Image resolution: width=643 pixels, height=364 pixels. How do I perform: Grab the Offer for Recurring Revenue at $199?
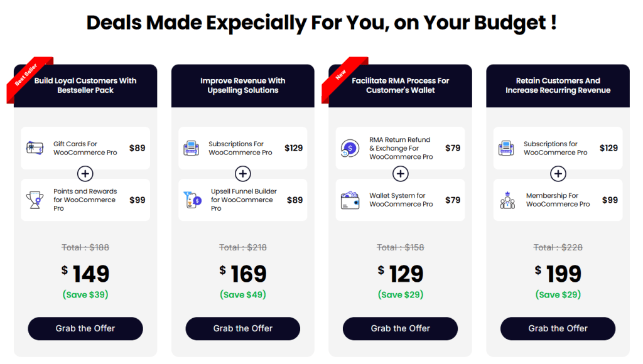pyautogui.click(x=558, y=328)
